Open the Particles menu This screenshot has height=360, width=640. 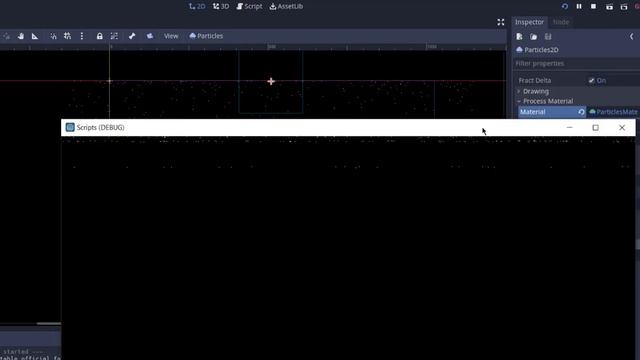pos(206,36)
